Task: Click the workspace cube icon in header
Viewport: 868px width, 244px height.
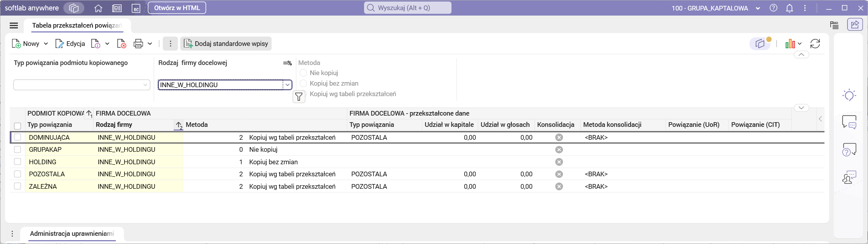Action: click(x=74, y=8)
